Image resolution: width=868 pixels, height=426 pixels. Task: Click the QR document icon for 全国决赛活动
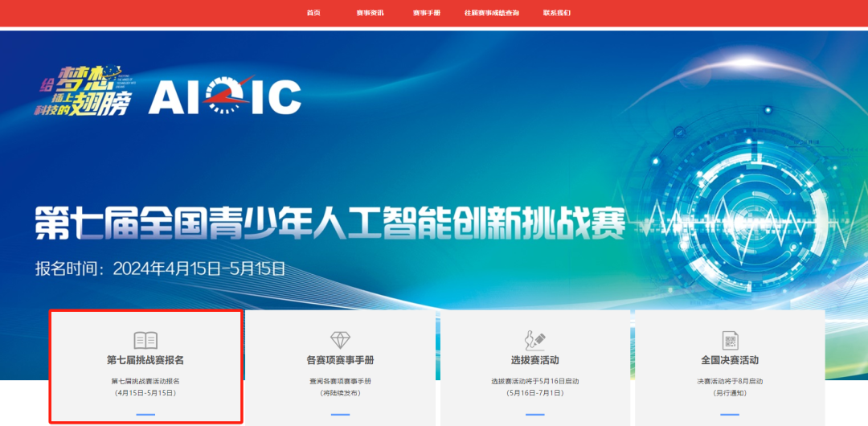pyautogui.click(x=730, y=340)
